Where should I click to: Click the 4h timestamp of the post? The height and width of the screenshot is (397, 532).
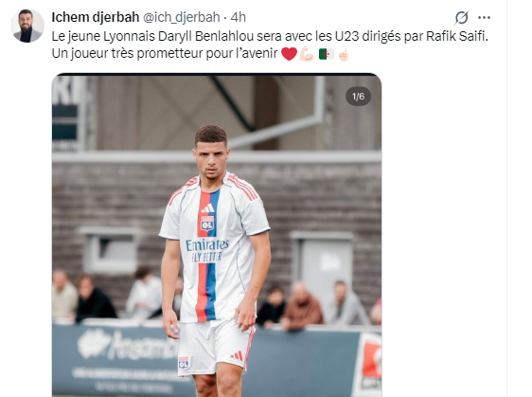point(239,17)
